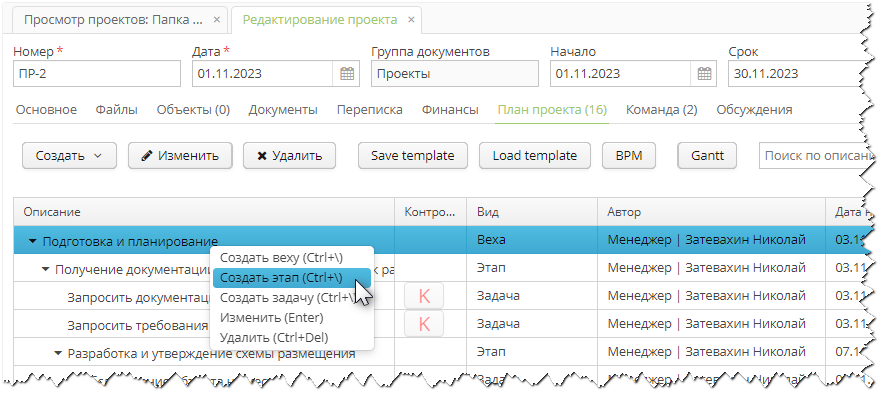The height and width of the screenshot is (397, 885).
Task: Open the Команда (2) tab
Action: coord(661,110)
